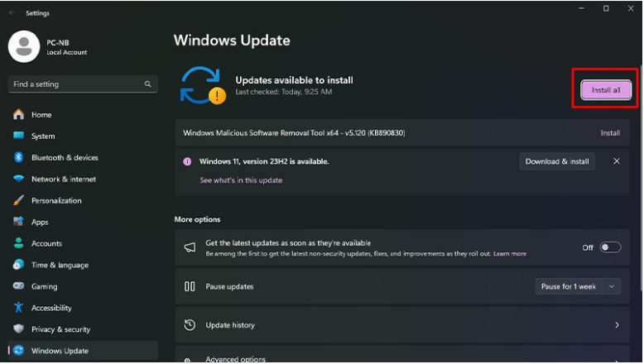Open the Pause for 1 week dropdown
644x364 pixels.
coord(578,286)
